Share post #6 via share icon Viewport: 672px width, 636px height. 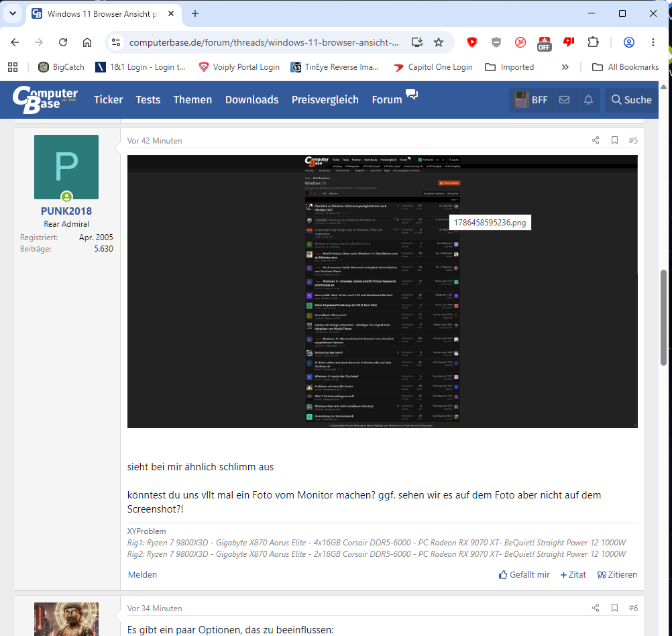point(596,608)
